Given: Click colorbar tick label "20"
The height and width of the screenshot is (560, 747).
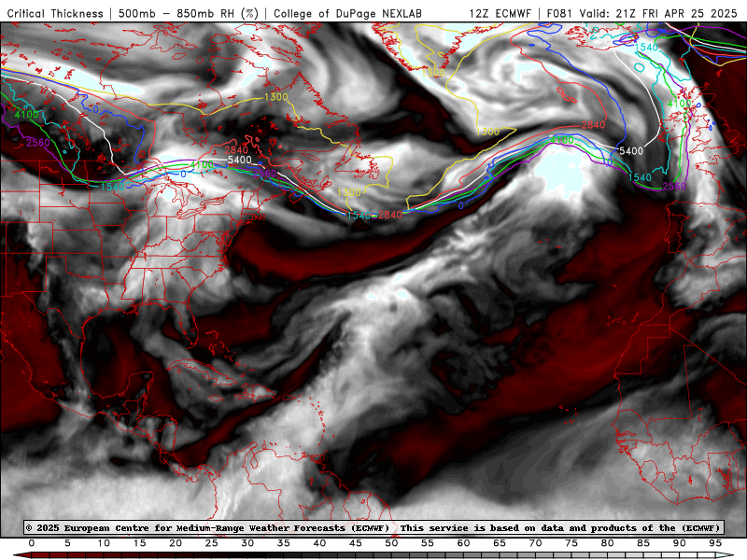Looking at the screenshot, I should point(176,543).
